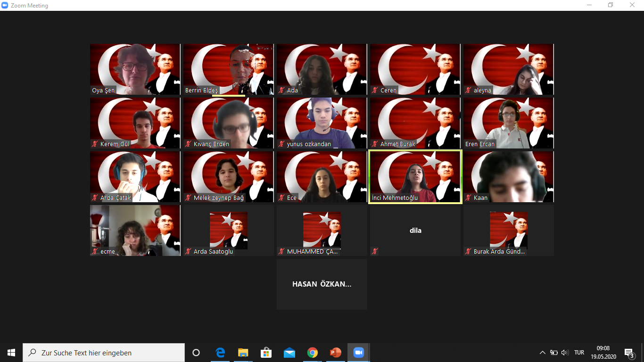The height and width of the screenshot is (362, 644).
Task: Select Oya Şen's video tile
Action: click(135, 69)
